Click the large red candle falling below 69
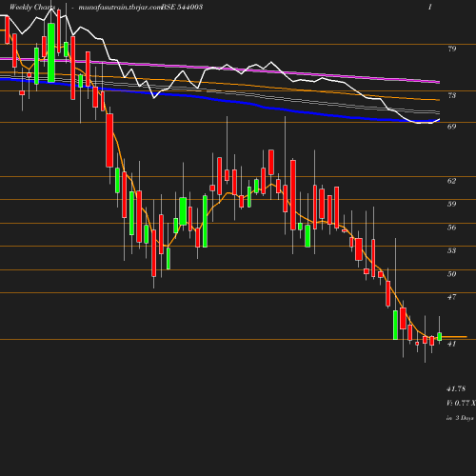 (x=109, y=140)
